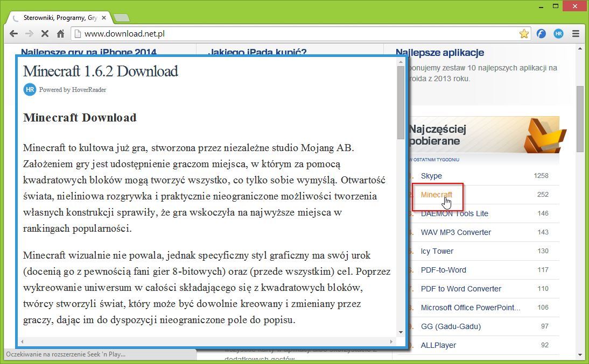Open the blue round extension icon next to star
This screenshot has height=364, width=589.
541,34
